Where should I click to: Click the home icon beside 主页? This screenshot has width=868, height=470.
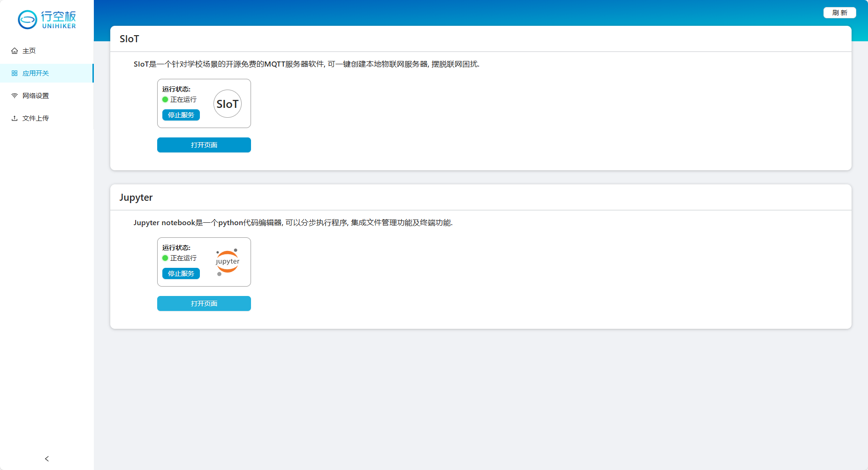pyautogui.click(x=15, y=51)
